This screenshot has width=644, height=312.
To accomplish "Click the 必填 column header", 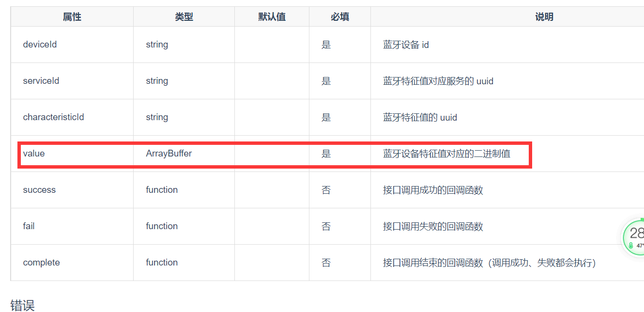I will (340, 17).
